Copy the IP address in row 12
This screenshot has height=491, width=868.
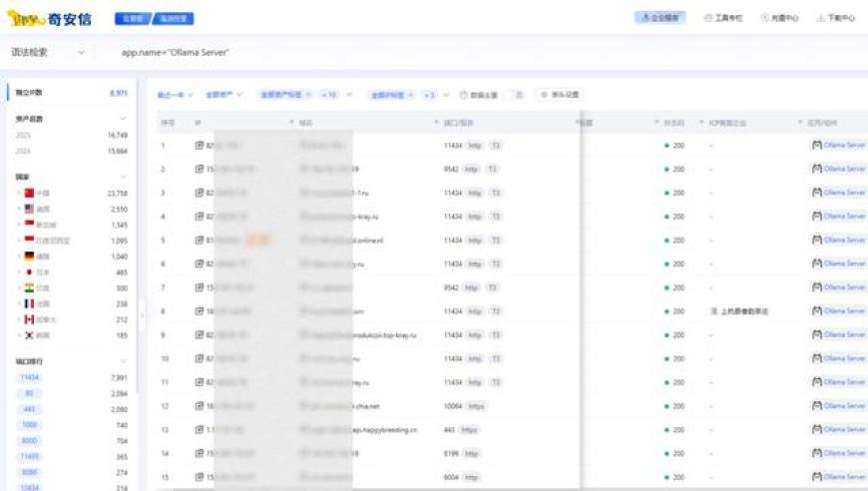coord(200,406)
